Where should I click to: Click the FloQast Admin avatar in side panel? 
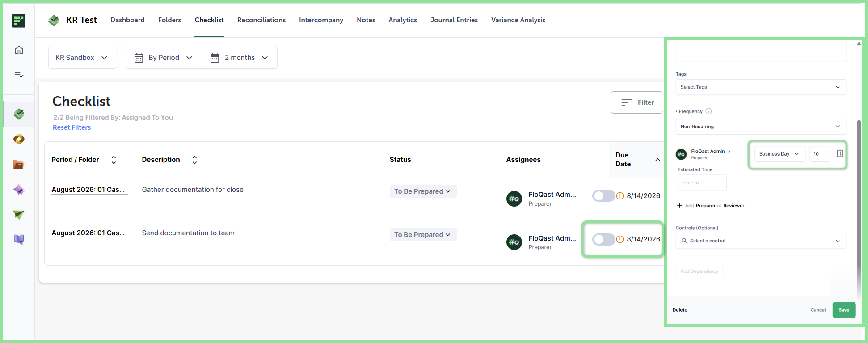[681, 154]
